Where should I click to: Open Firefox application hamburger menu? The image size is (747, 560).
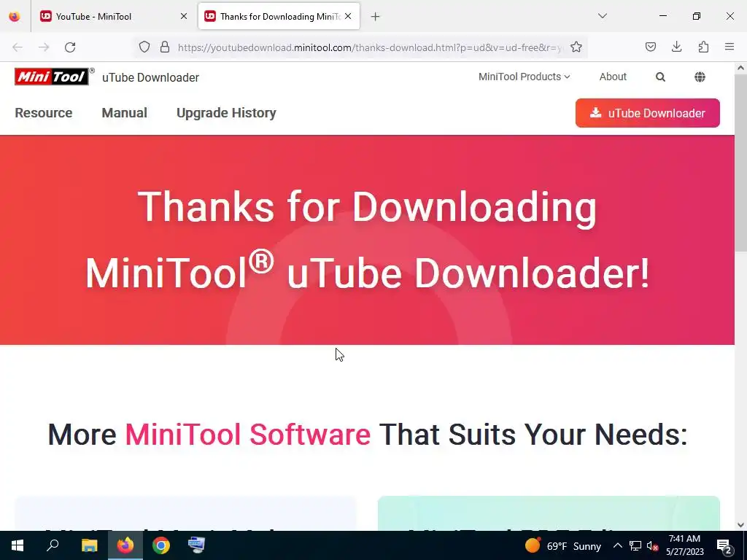729,47
